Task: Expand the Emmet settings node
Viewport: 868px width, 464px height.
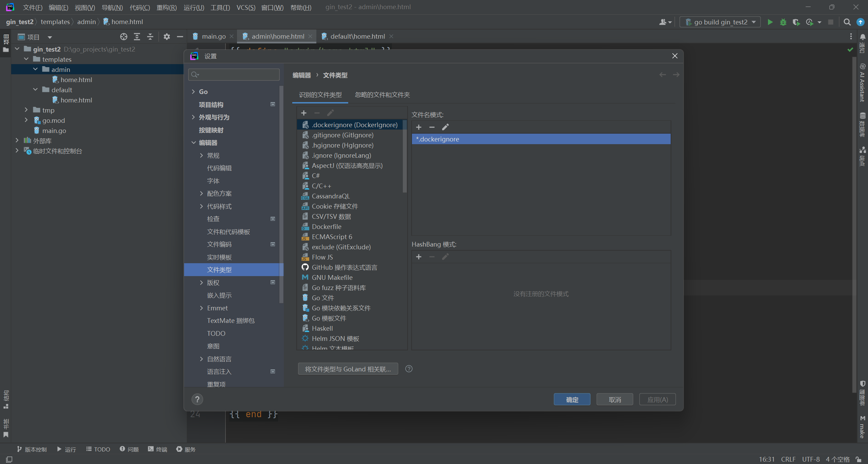Action: [201, 308]
